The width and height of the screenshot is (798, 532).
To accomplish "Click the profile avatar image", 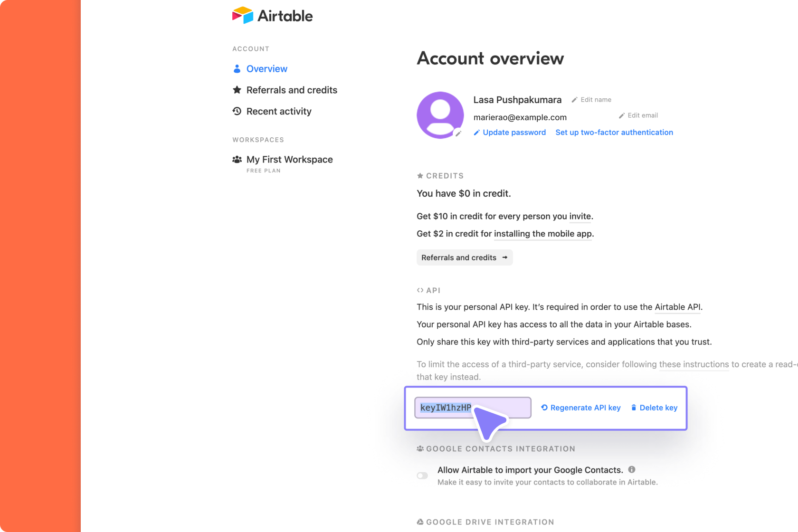I will tap(440, 115).
